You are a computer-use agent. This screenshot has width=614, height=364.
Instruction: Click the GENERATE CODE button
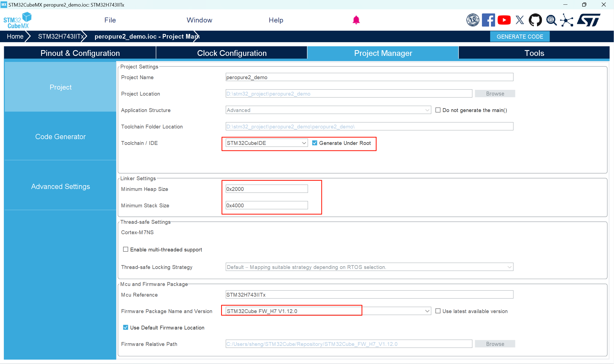(519, 37)
